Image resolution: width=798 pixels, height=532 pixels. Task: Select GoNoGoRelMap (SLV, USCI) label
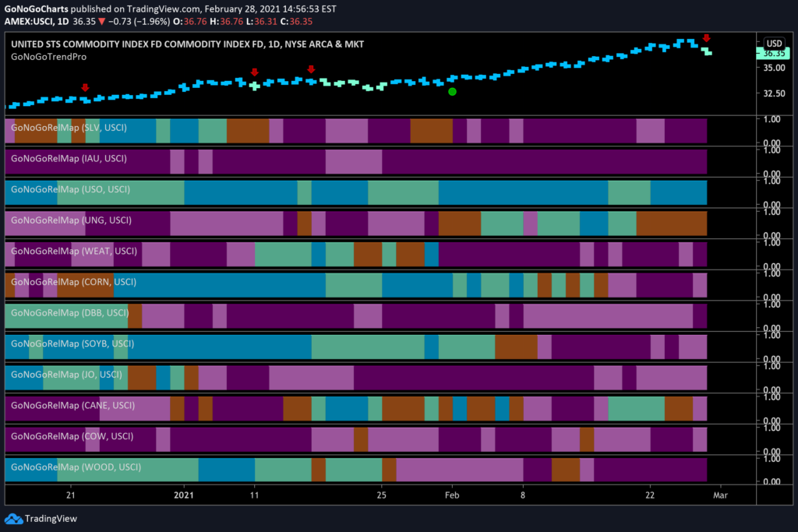coord(69,128)
